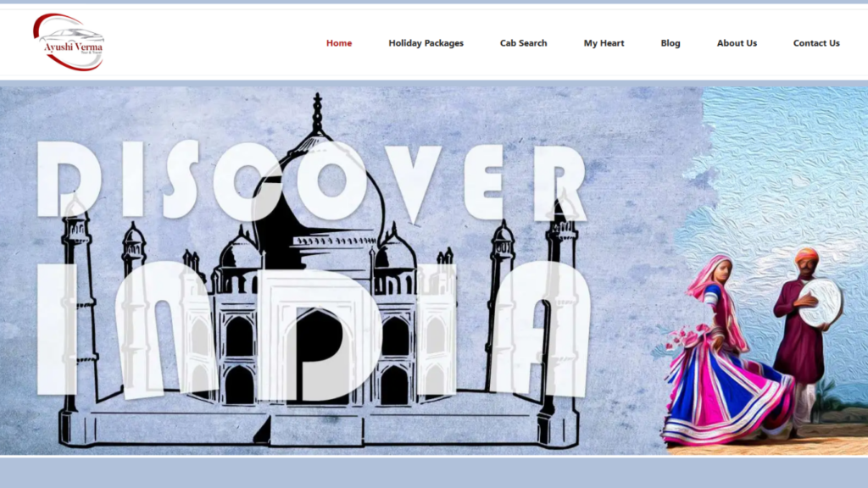Open the About Us page
The height and width of the screenshot is (488, 868).
tap(737, 43)
